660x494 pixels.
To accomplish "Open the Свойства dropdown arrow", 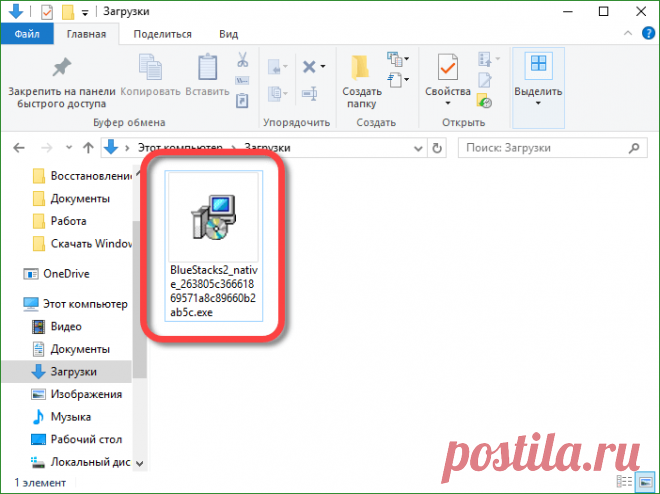I will pyautogui.click(x=448, y=104).
